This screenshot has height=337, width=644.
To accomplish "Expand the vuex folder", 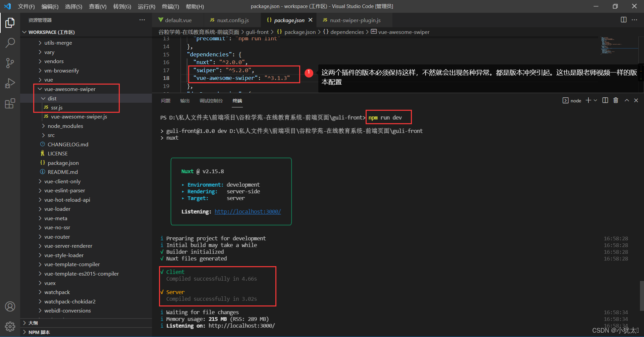I will click(86, 283).
